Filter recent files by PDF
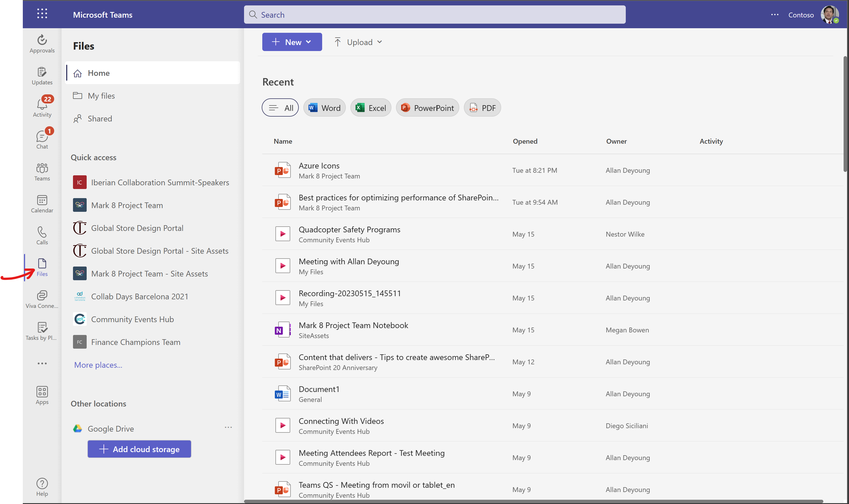The height and width of the screenshot is (504, 849). [482, 107]
